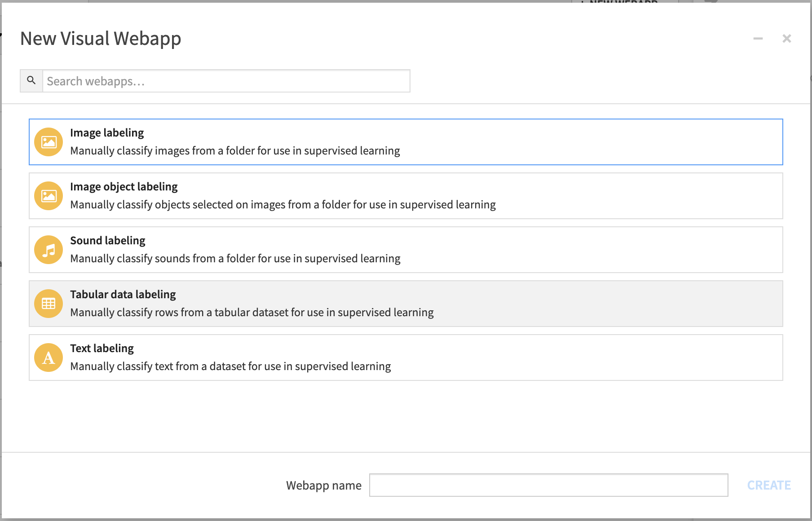Pick the Tabular data labeling title
The image size is (812, 521).
point(123,295)
